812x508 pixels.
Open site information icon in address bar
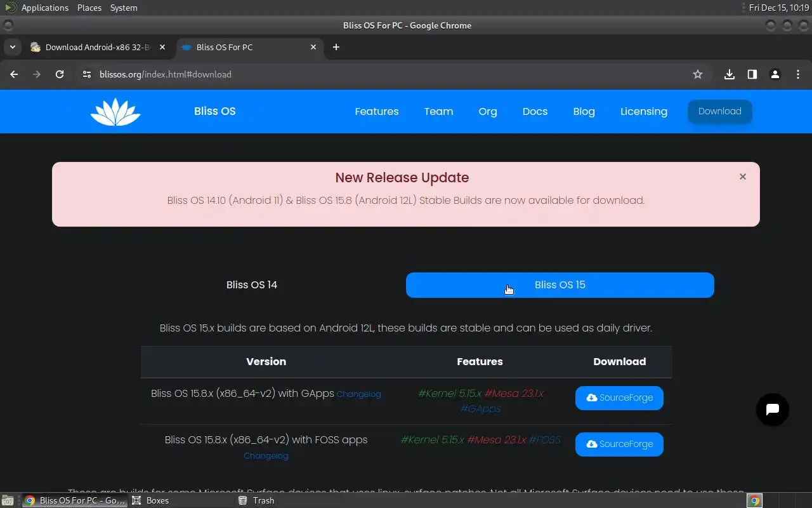(87, 74)
